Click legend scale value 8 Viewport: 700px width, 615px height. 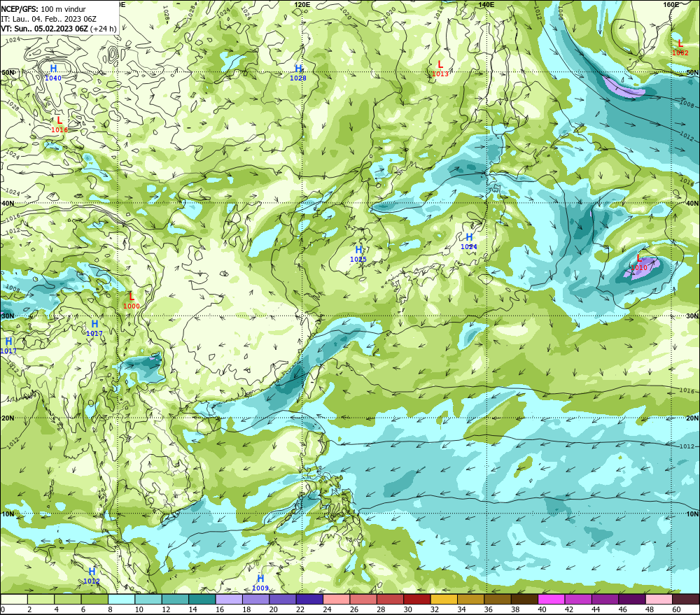click(111, 609)
